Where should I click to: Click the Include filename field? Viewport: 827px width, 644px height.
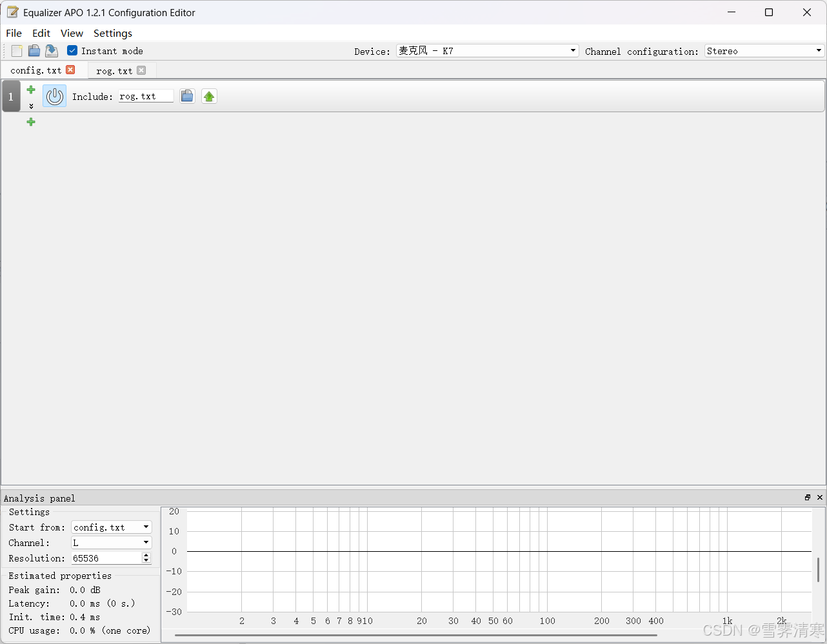point(144,95)
